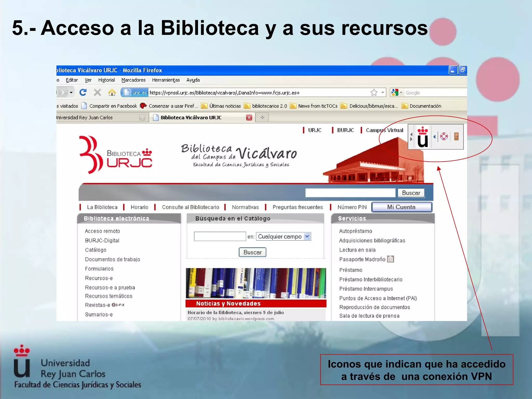532x399 pixels.
Task: Open the Ver menu
Action: click(88, 80)
